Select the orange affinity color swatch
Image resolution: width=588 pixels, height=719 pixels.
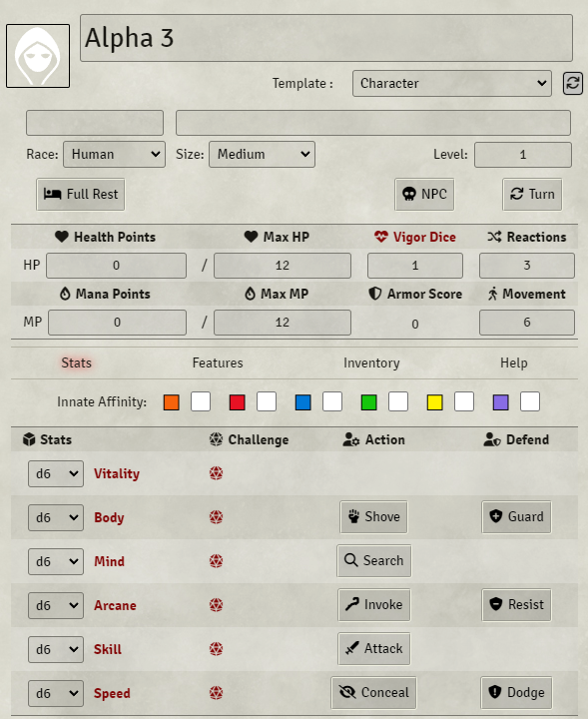tap(172, 402)
